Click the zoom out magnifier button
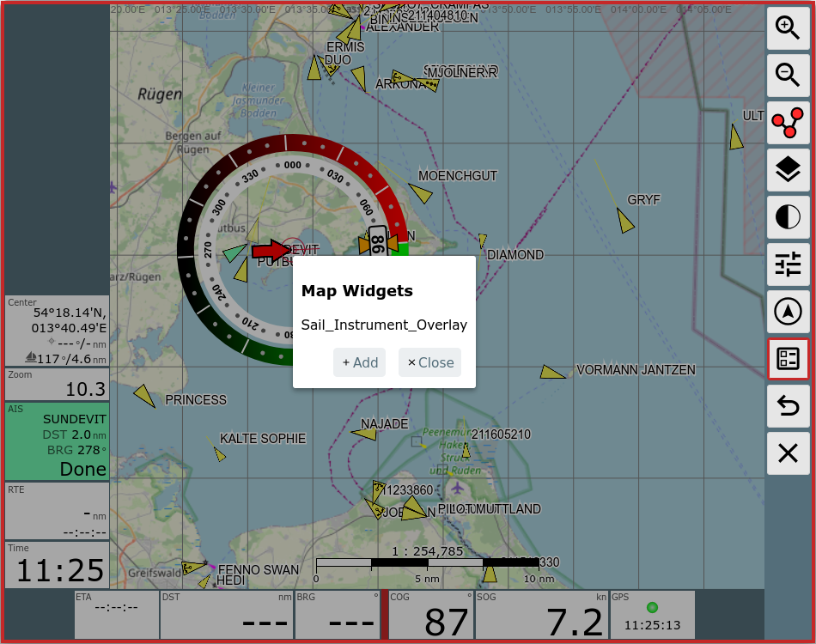The height and width of the screenshot is (644, 816). (788, 76)
